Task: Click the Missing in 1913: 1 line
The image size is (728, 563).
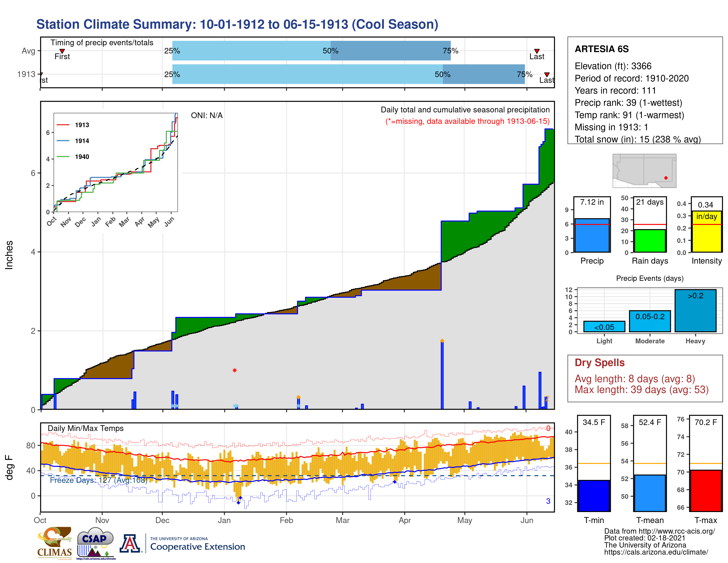Action: [611, 127]
